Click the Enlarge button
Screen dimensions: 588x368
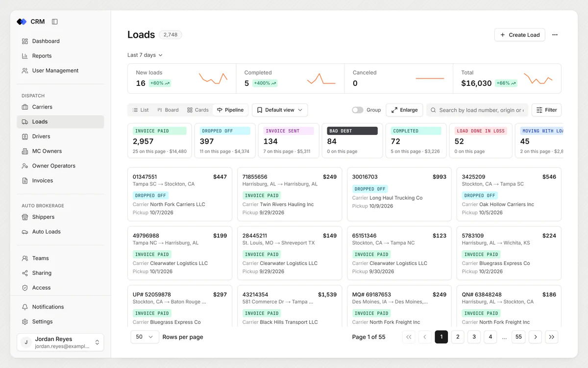pyautogui.click(x=405, y=110)
